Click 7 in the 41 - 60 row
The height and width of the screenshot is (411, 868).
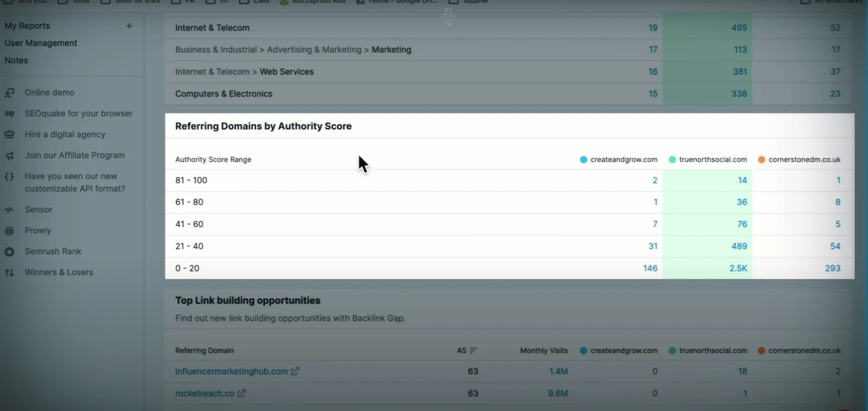(655, 224)
